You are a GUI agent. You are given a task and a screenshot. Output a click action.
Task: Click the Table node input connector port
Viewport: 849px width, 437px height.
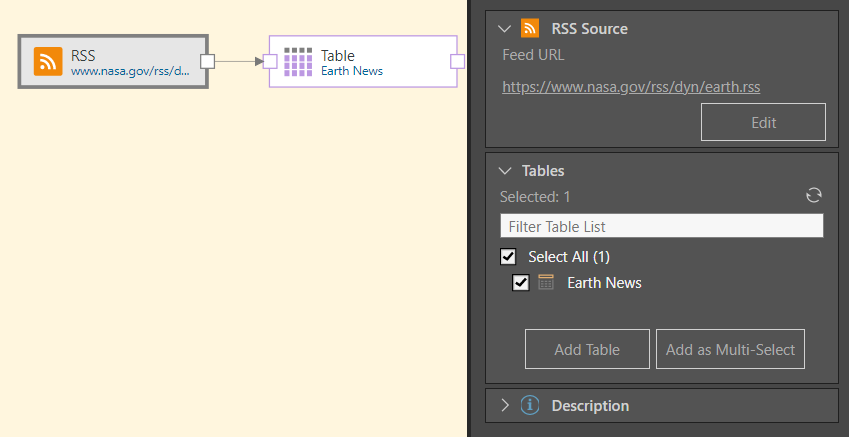pos(270,62)
